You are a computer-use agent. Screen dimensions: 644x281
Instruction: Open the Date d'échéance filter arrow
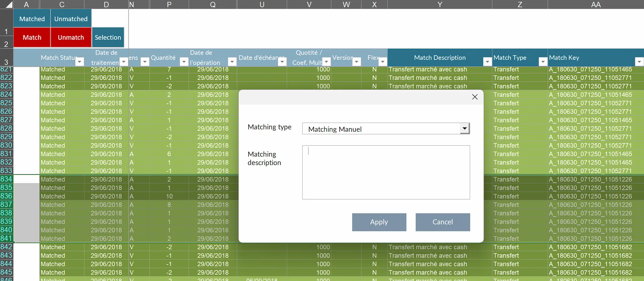[x=282, y=62]
